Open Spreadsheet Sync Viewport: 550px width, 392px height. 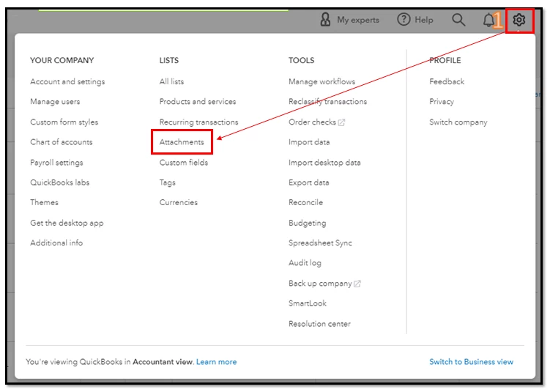pos(320,243)
